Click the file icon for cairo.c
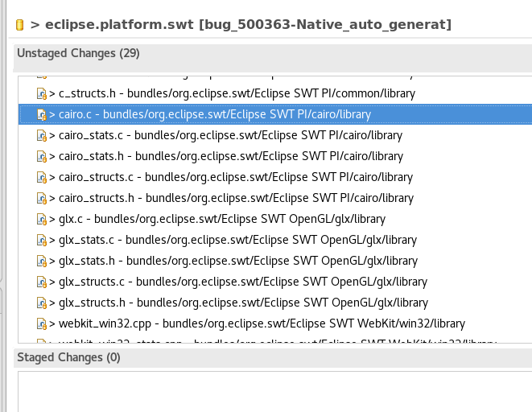Viewport: 532px width, 412px height. pyautogui.click(x=42, y=114)
